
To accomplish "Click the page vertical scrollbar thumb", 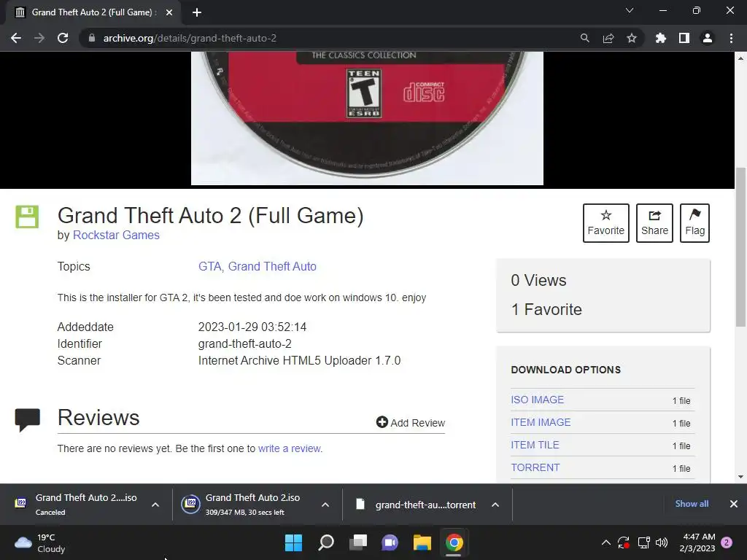I will 740,246.
